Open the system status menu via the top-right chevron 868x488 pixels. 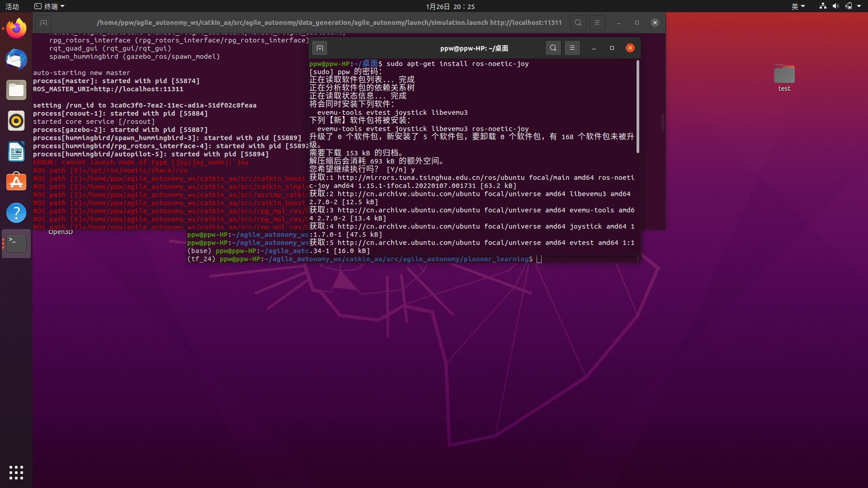pyautogui.click(x=860, y=6)
